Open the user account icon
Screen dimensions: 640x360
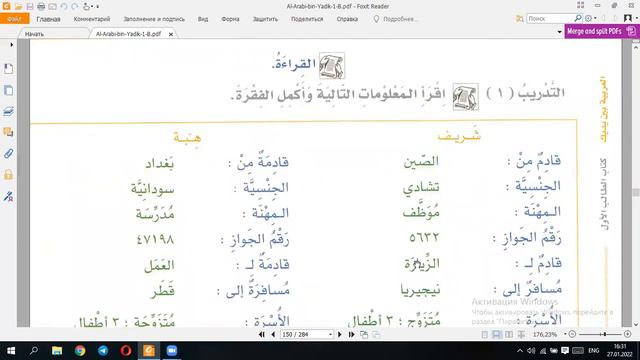(x=628, y=18)
